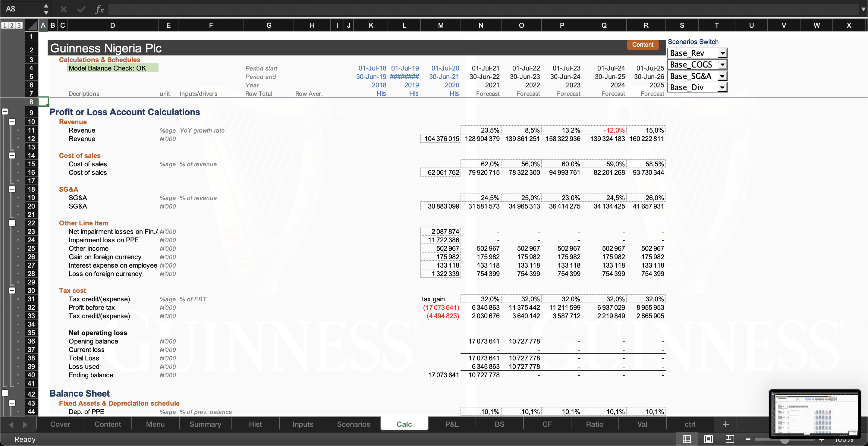Viewport: 868px width, 446px height.
Task: Collapse the Balance Sheet group at row 42
Action: [5, 393]
